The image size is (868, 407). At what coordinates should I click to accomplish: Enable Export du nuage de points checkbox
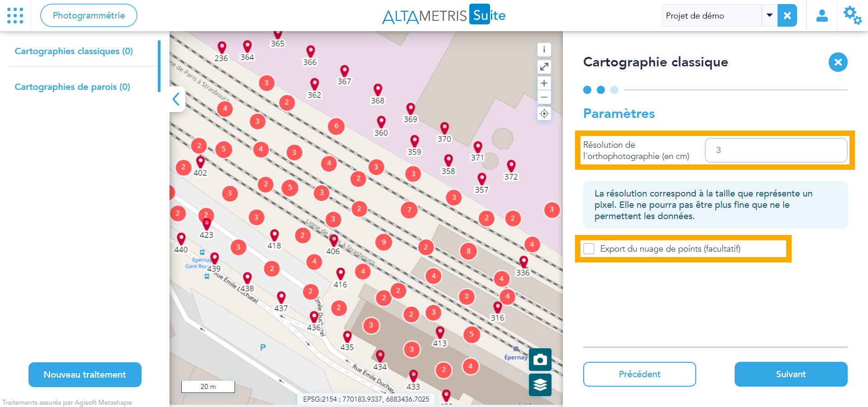(589, 249)
